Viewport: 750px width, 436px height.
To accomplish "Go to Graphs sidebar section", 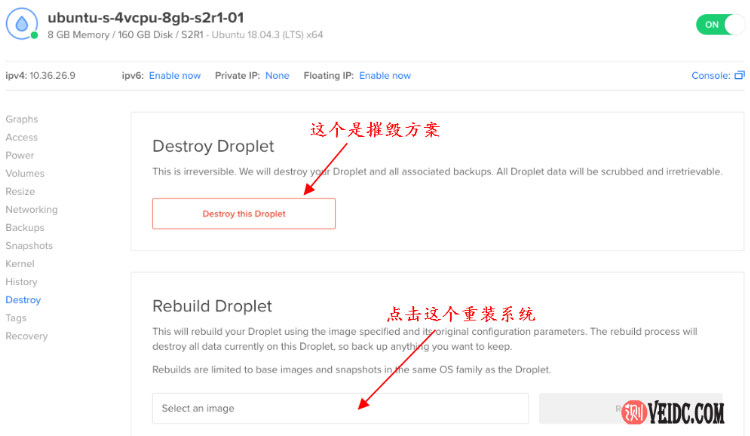I will 22,119.
